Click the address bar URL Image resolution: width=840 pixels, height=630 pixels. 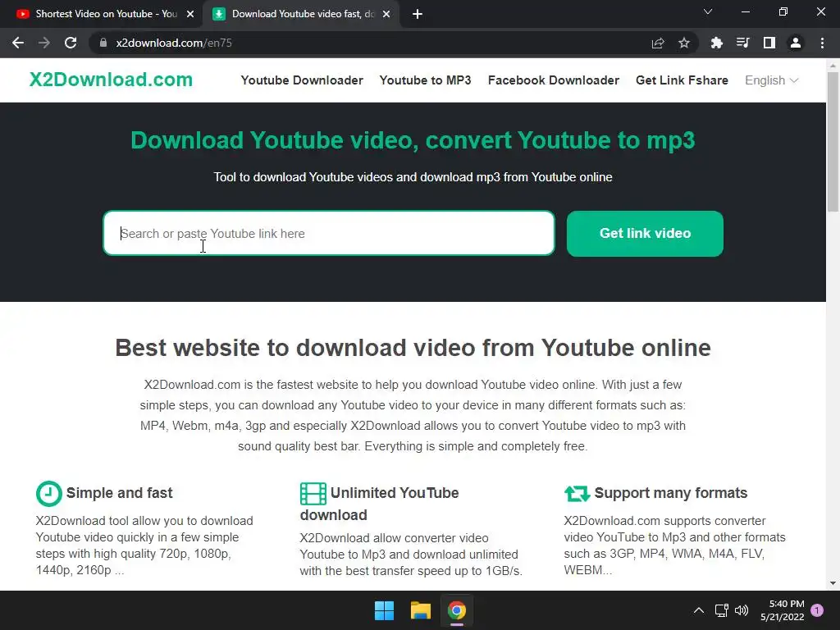click(174, 43)
